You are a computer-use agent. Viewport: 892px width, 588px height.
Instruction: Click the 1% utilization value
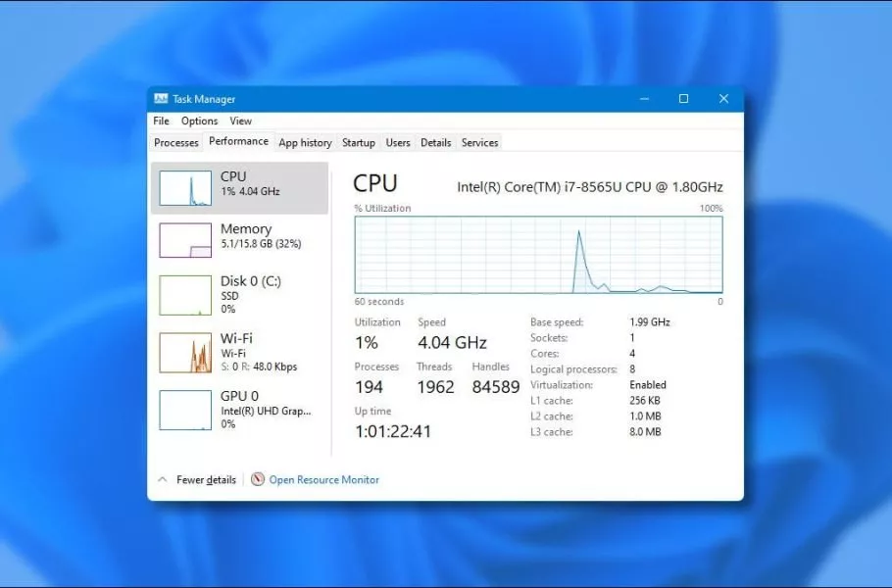[x=367, y=342]
